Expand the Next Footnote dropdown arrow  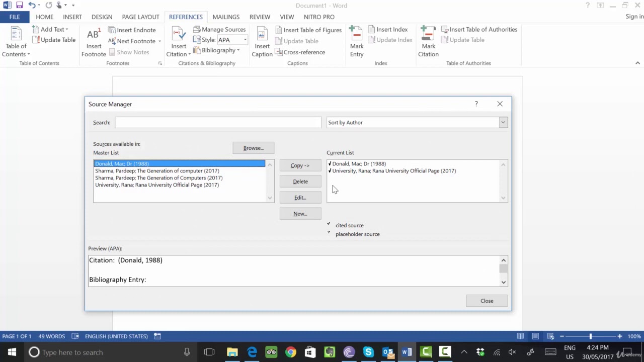pyautogui.click(x=159, y=41)
